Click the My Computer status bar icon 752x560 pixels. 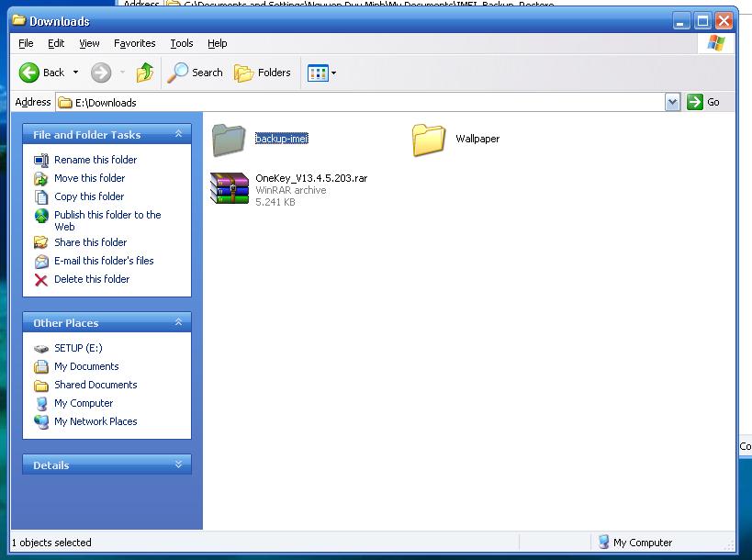(604, 542)
